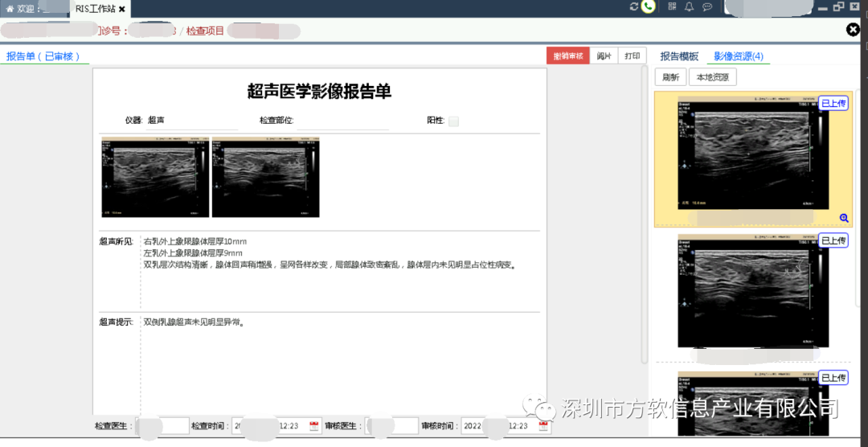Open 本地资源 local resources
The image size is (868, 447).
coord(712,78)
